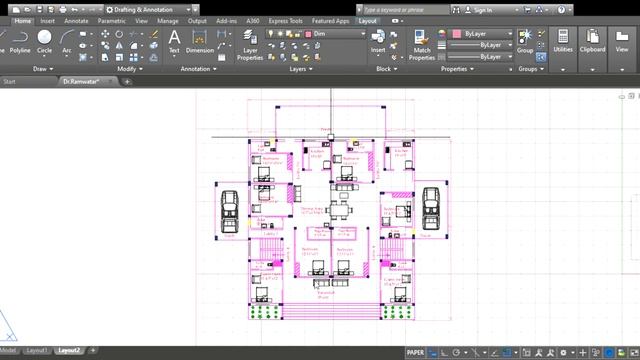Image resolution: width=640 pixels, height=360 pixels.
Task: Select the Circle drawing tool
Action: coord(44,42)
